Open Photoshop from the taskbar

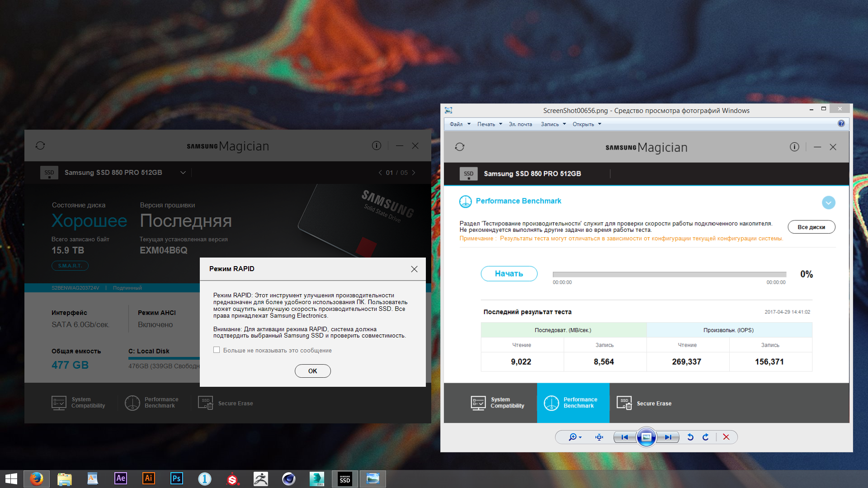[176, 479]
